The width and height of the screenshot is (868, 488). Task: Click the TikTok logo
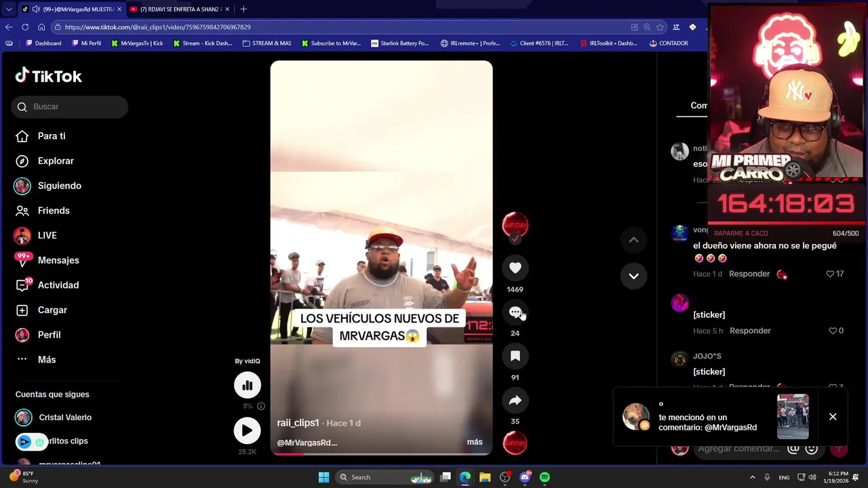click(x=49, y=76)
